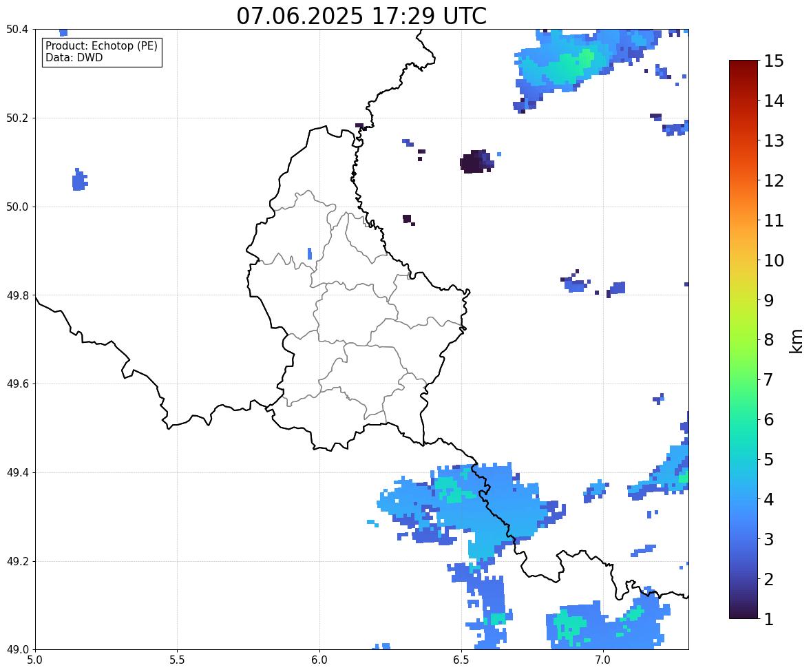Click the y-axis label 50.2
This screenshot has height=672, width=811.
pos(17,118)
